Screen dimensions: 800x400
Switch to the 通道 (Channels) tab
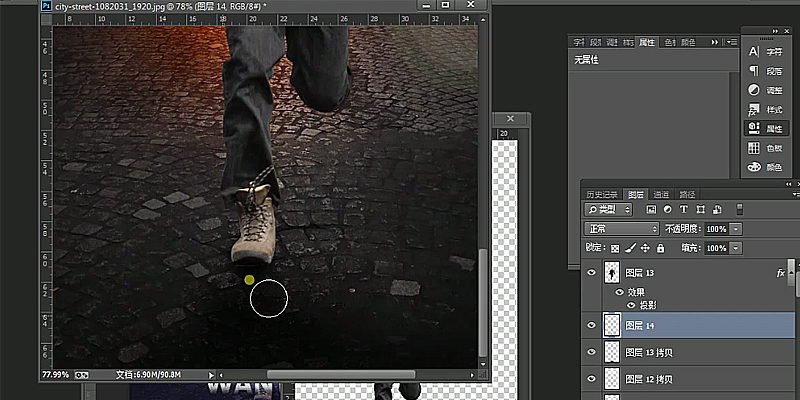pyautogui.click(x=661, y=194)
